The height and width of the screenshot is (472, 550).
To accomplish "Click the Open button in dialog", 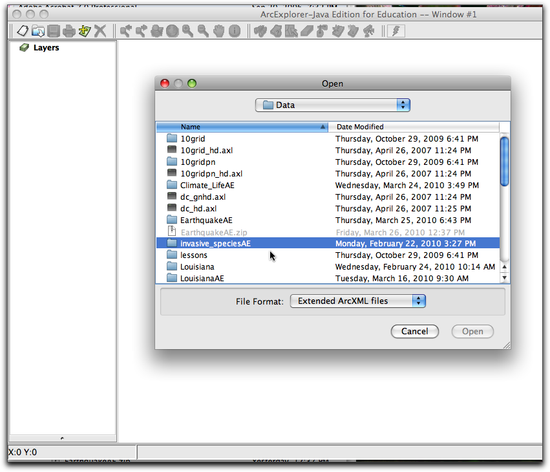I will [472, 331].
